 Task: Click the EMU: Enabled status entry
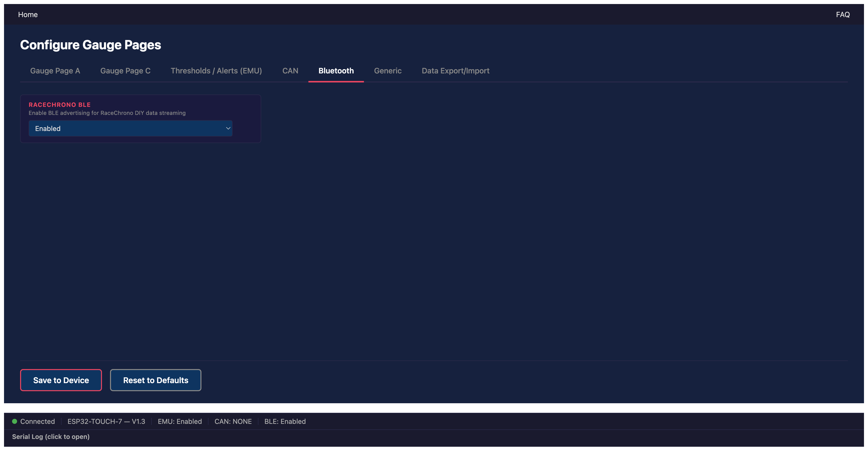click(180, 421)
